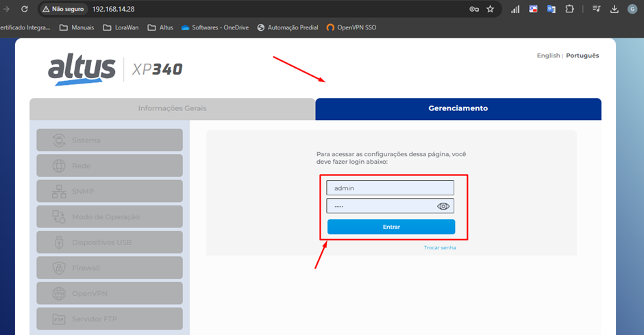Open the OpenVPN SSO bookmark

click(x=351, y=27)
